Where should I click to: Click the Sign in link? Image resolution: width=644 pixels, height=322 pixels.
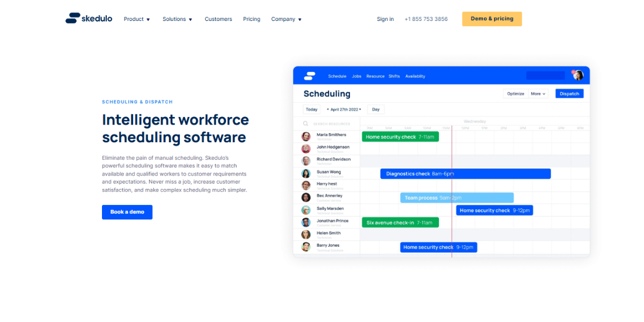click(x=385, y=19)
